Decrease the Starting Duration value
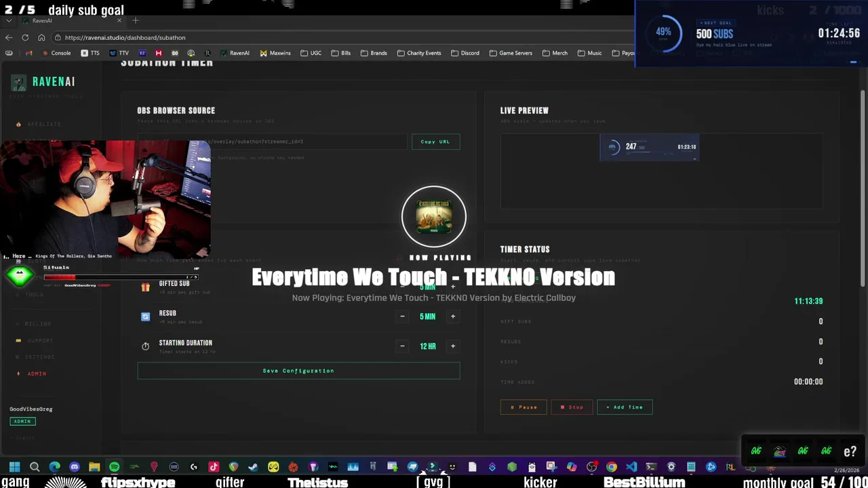Image resolution: width=868 pixels, height=488 pixels. [x=402, y=346]
